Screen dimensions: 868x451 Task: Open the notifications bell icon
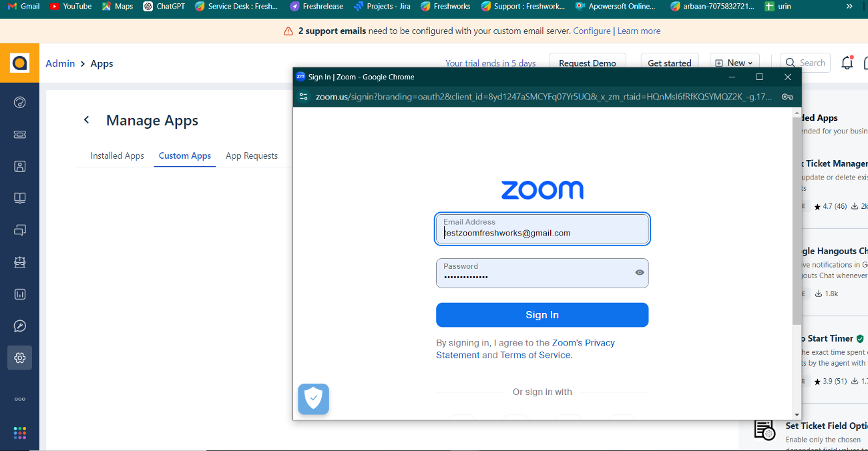847,63
